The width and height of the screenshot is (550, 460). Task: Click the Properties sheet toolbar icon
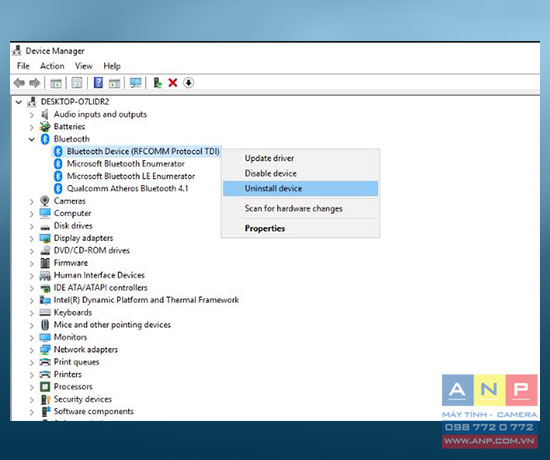click(x=77, y=83)
